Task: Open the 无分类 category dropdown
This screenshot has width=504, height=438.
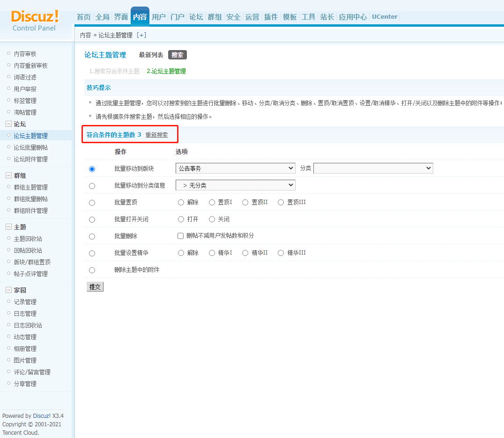Action: 235,185
